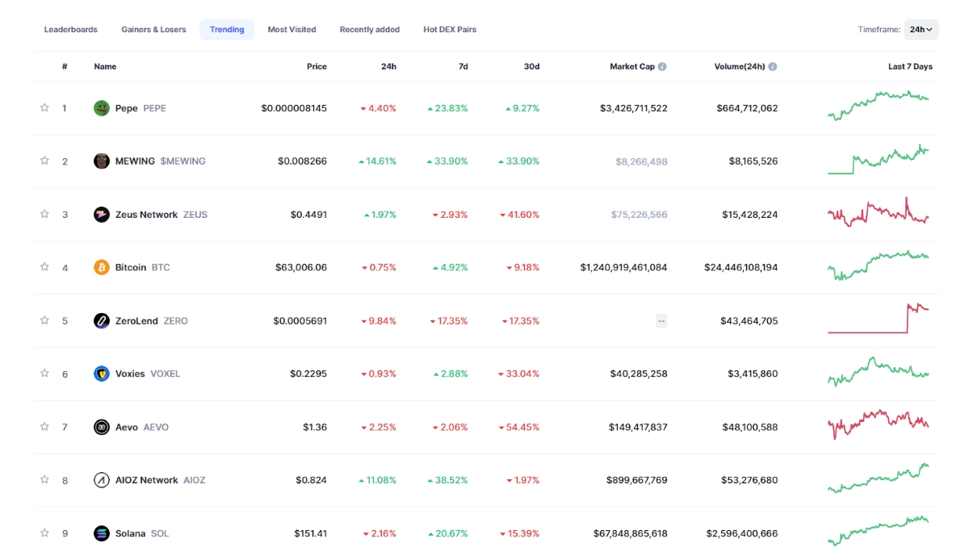Open the Hot DEX Pairs tab

pyautogui.click(x=450, y=30)
